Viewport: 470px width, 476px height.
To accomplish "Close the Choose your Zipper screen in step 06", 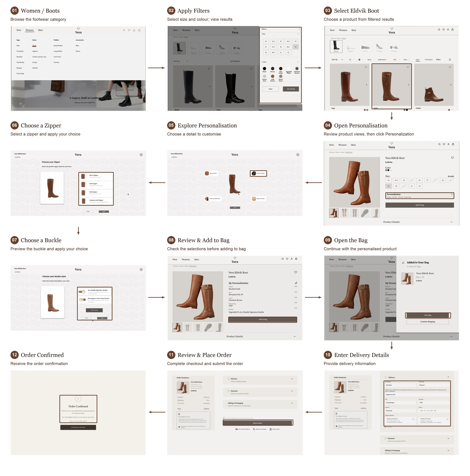I will click(141, 155).
